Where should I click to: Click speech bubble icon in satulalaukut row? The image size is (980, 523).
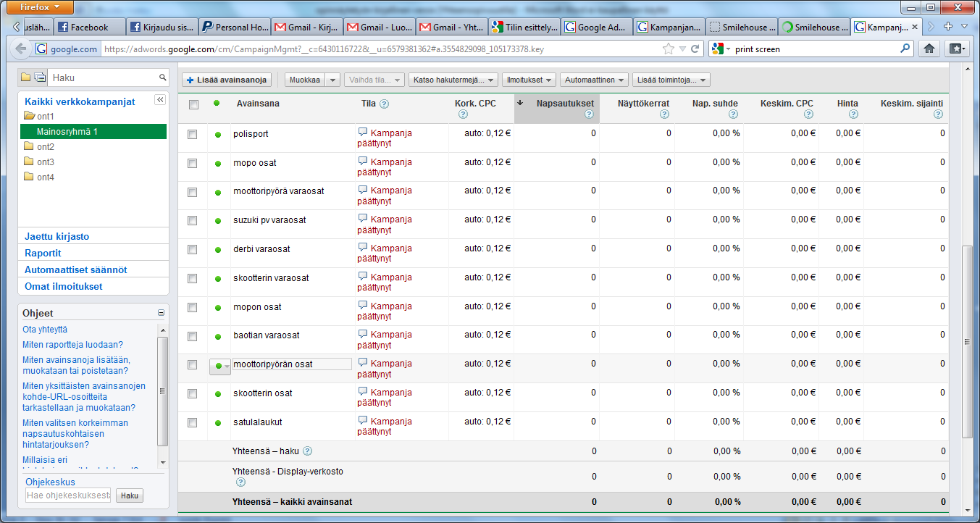pyautogui.click(x=363, y=421)
